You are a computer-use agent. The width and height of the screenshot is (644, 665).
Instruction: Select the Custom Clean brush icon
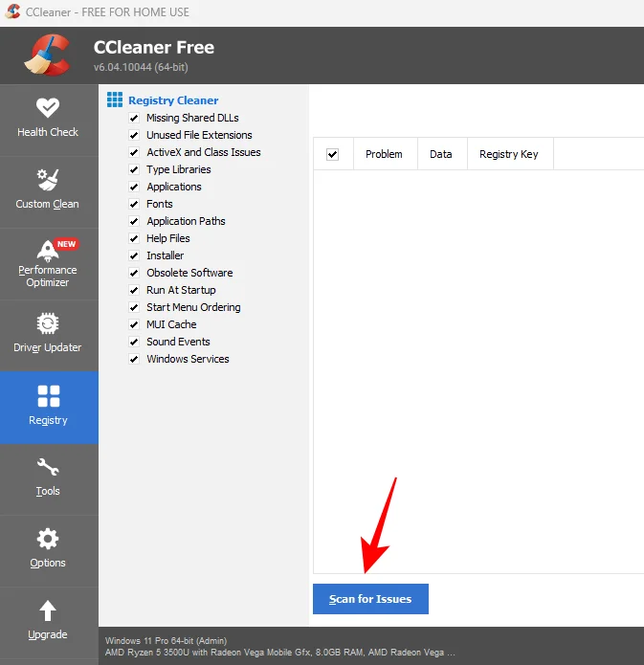(x=48, y=180)
